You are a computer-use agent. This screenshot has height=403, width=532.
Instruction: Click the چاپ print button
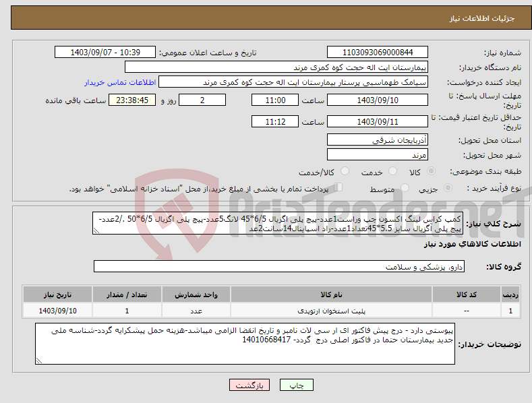pos(297,385)
